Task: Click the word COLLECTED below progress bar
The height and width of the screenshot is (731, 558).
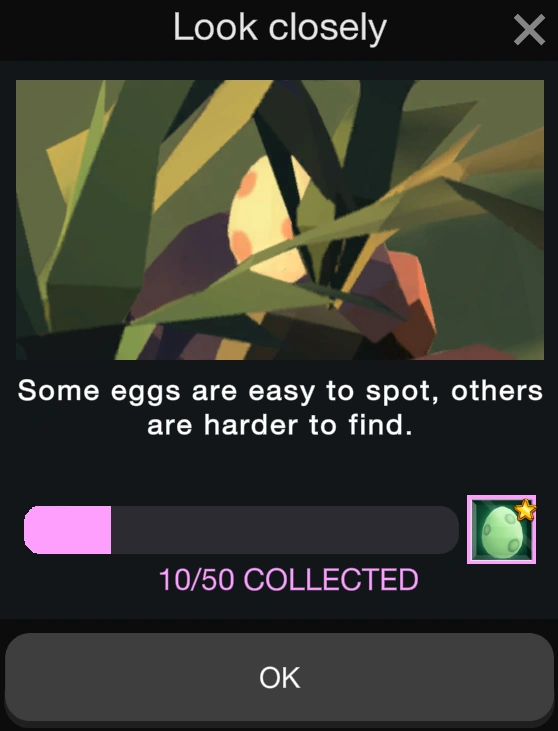Action: [x=331, y=579]
